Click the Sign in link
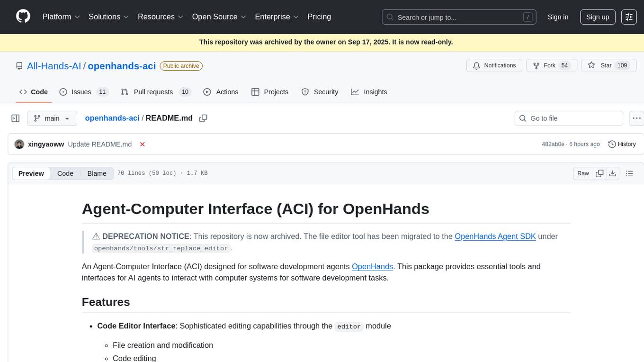The height and width of the screenshot is (362, 644). pyautogui.click(x=558, y=17)
